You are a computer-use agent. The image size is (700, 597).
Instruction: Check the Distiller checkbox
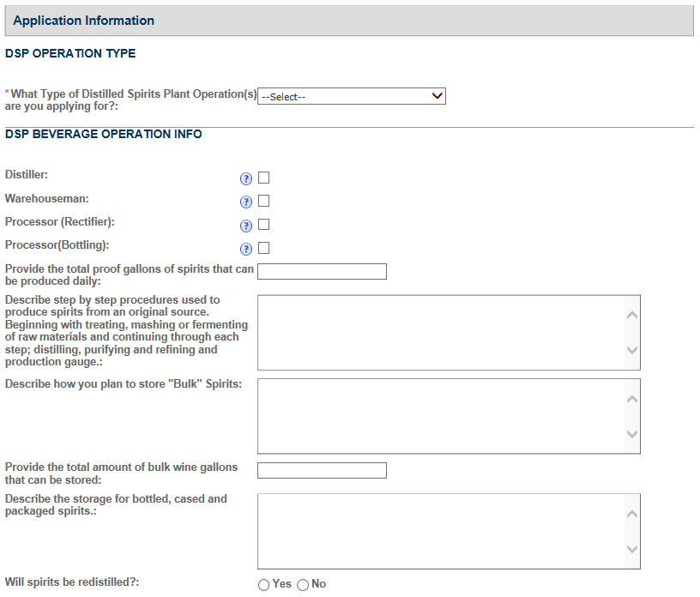(264, 178)
